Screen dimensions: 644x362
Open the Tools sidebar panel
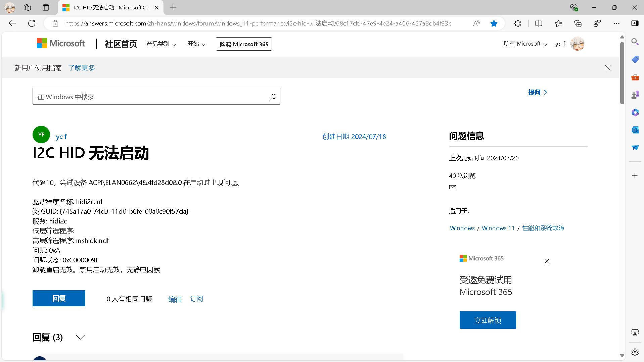(x=635, y=77)
